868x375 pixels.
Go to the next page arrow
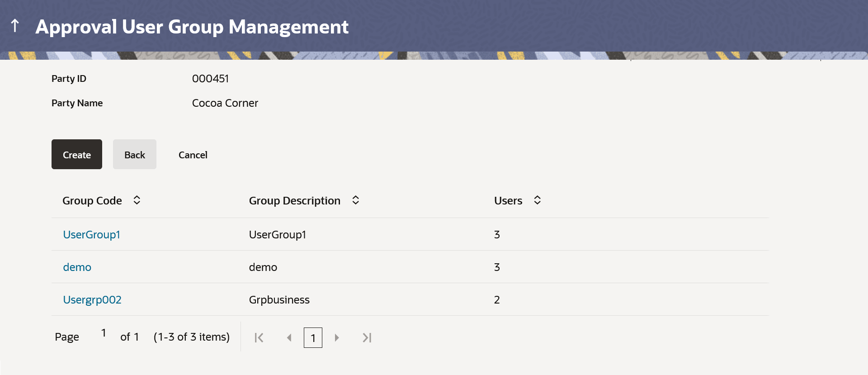[337, 337]
